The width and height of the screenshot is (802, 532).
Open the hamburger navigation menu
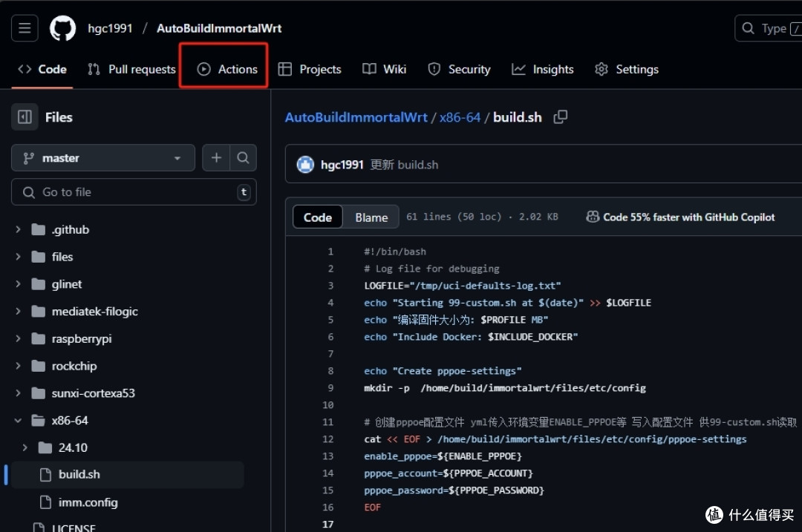[x=25, y=28]
